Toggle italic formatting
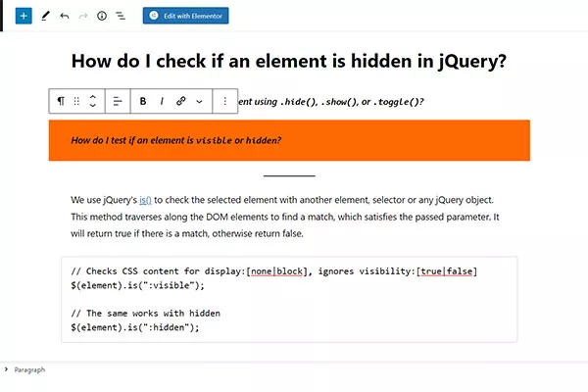Viewport: 588px width, 392px height. [x=162, y=101]
